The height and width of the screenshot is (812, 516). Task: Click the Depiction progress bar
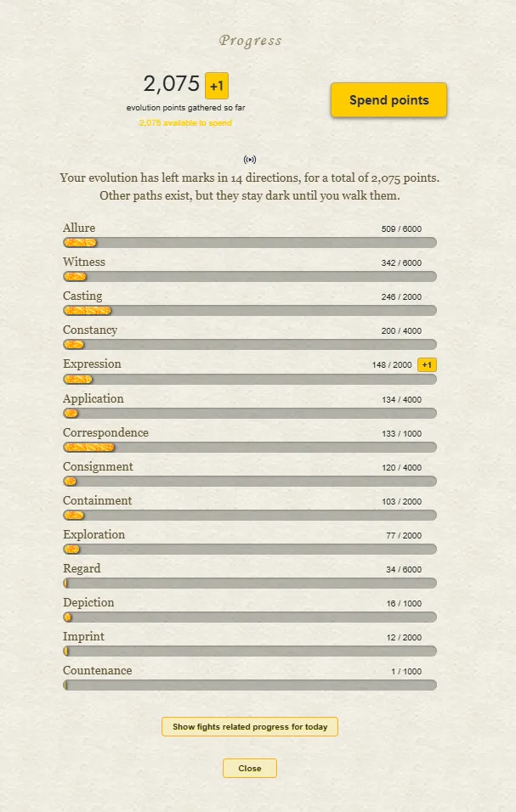[250, 617]
